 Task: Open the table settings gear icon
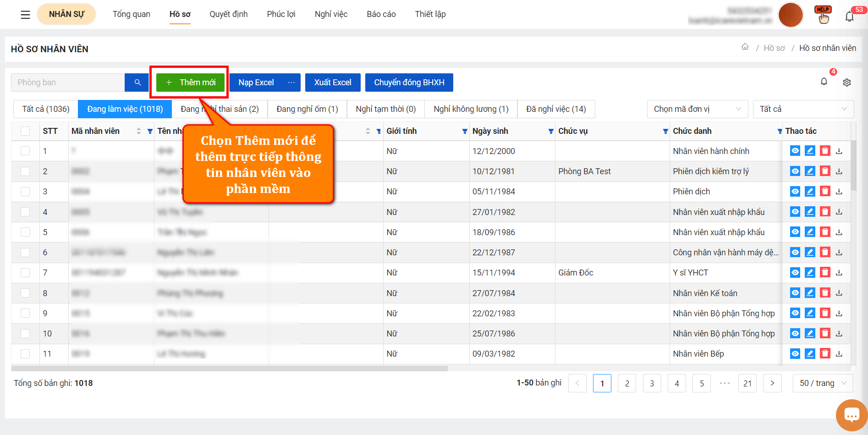pos(847,83)
